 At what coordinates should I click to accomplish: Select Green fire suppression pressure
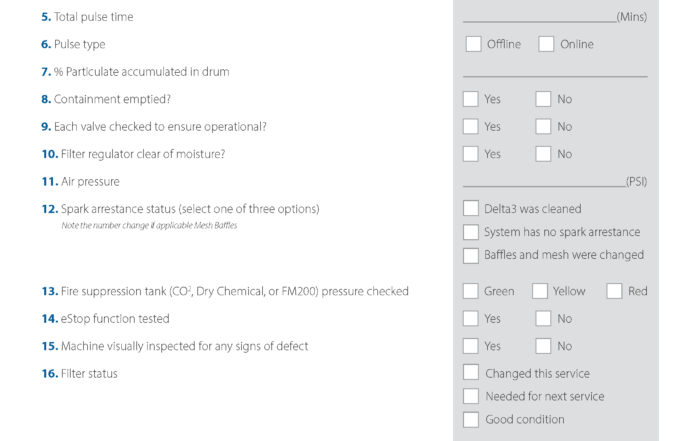(x=471, y=291)
